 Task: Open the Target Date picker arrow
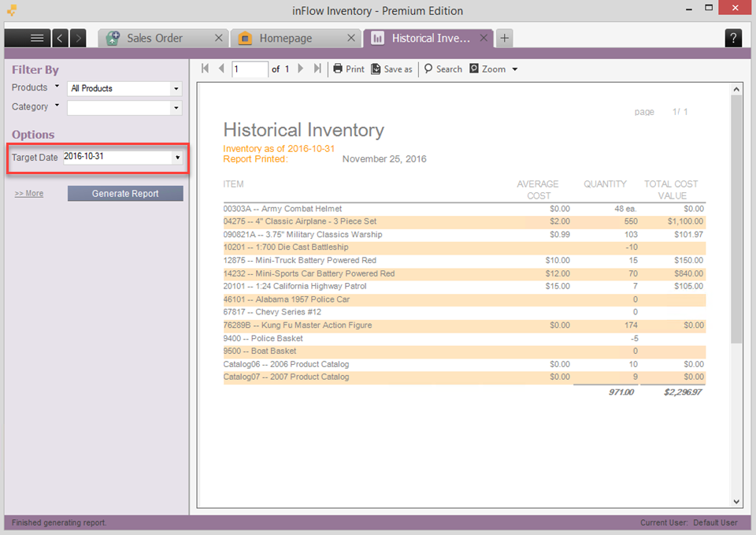tap(177, 158)
